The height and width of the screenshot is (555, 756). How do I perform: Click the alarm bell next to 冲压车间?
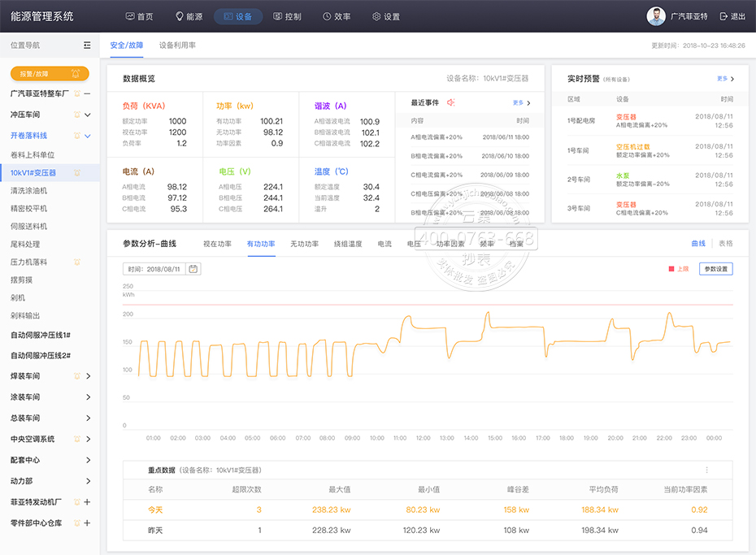point(76,115)
